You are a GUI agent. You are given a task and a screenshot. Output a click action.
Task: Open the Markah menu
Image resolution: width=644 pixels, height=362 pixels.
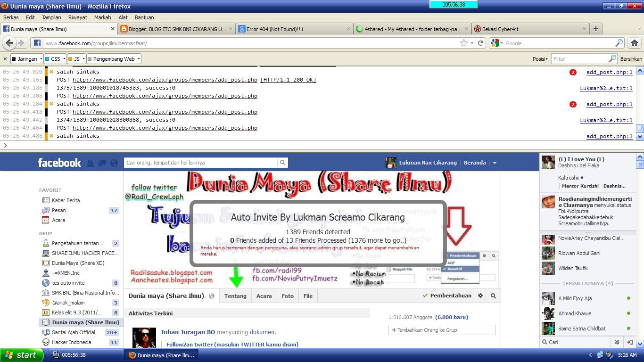point(102,17)
